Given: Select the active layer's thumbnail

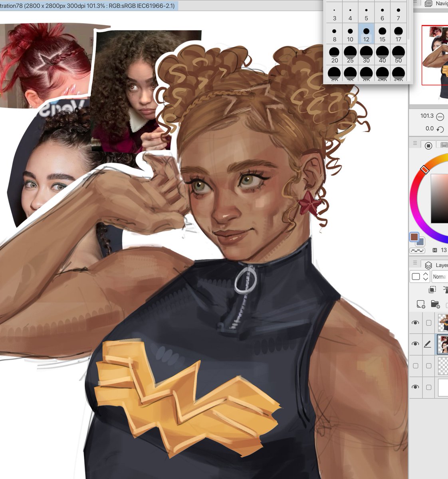Looking at the screenshot, I should tap(443, 344).
